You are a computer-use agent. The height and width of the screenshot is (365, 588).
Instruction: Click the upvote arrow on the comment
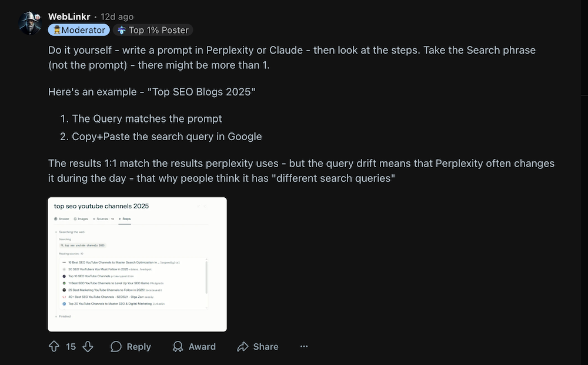click(x=54, y=347)
